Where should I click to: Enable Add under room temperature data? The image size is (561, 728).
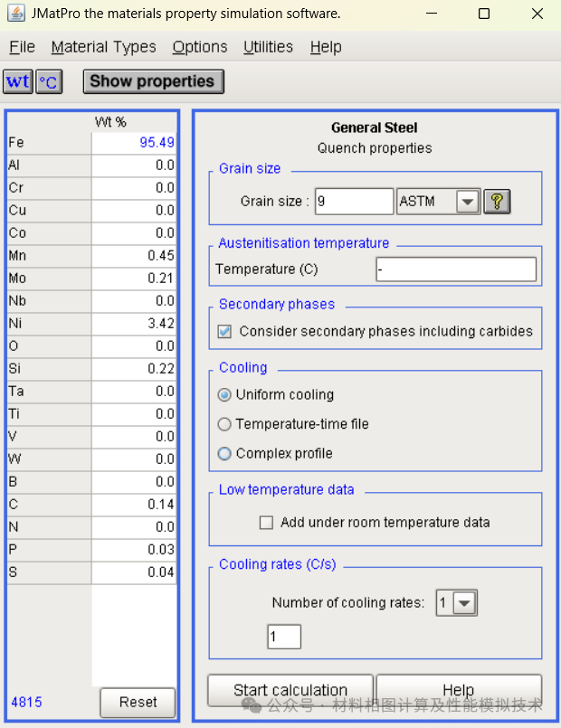[266, 523]
